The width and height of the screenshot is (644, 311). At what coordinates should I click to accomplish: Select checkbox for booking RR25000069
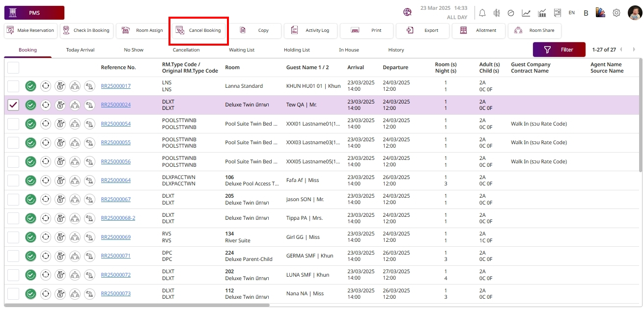pyautogui.click(x=13, y=237)
